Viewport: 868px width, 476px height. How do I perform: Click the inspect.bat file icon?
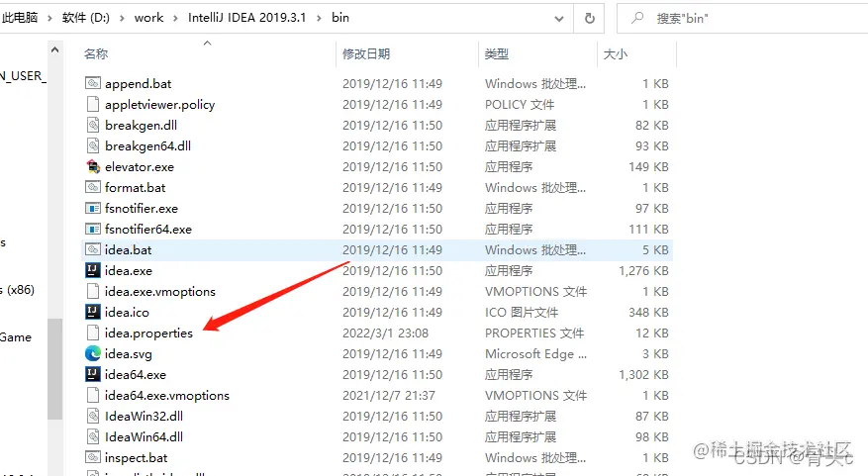point(93,457)
